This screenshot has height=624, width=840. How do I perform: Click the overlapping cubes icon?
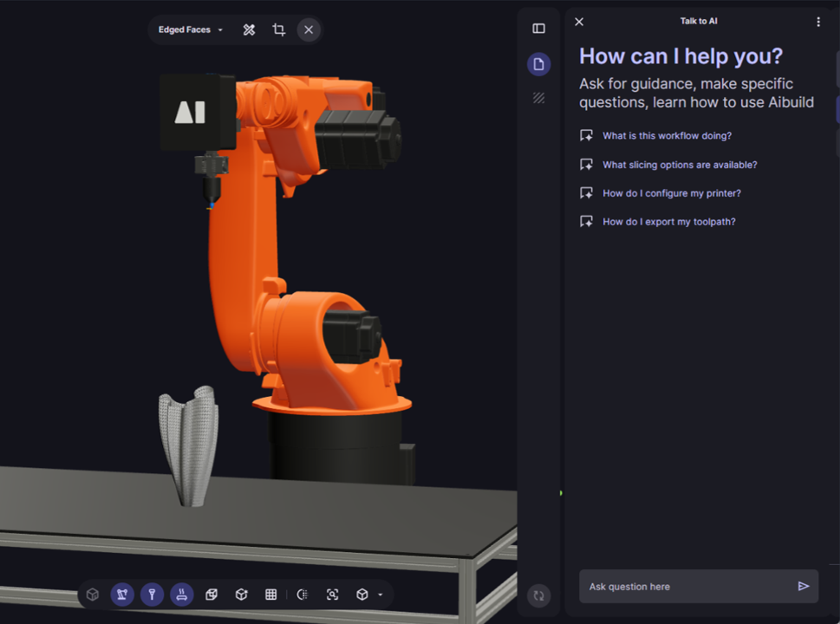(x=212, y=595)
